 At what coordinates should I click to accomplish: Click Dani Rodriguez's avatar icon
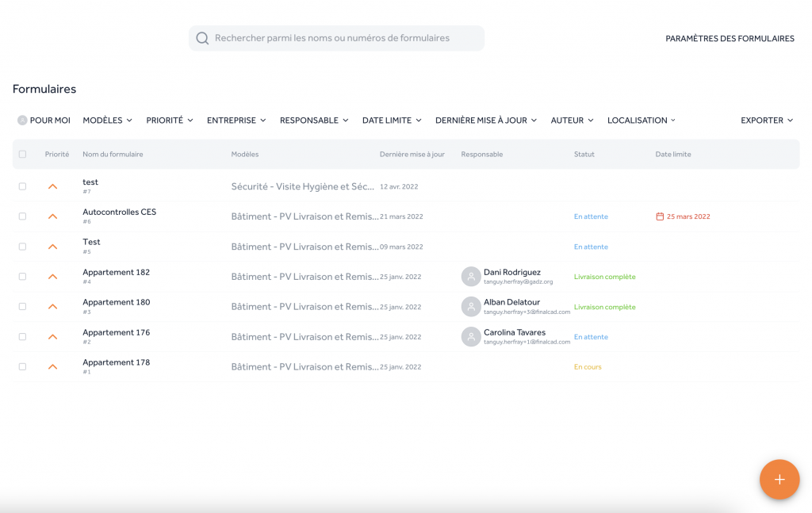[471, 277]
